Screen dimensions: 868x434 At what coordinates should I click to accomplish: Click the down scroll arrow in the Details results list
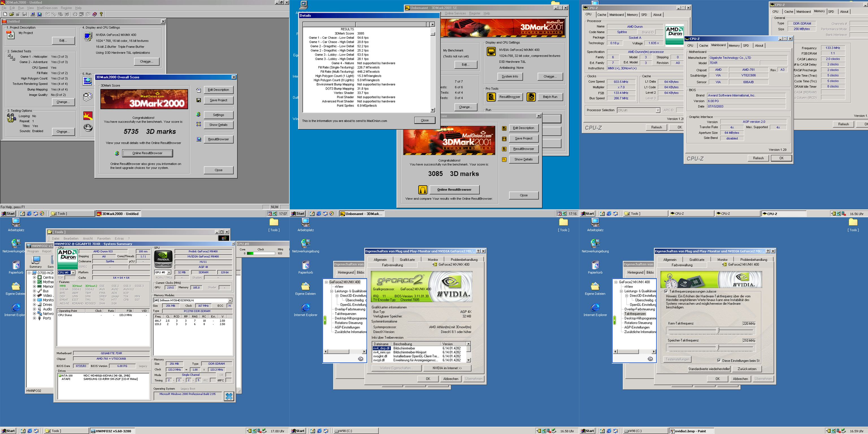click(x=433, y=110)
